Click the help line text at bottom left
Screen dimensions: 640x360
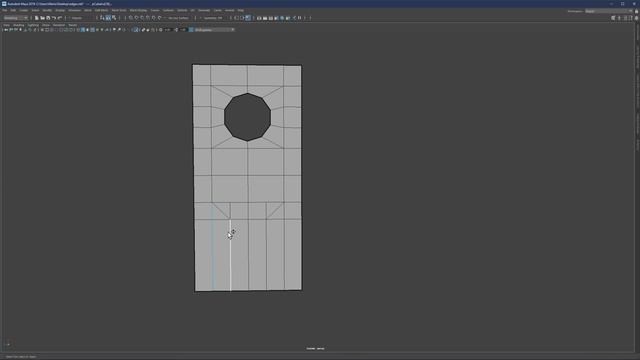coord(21,357)
